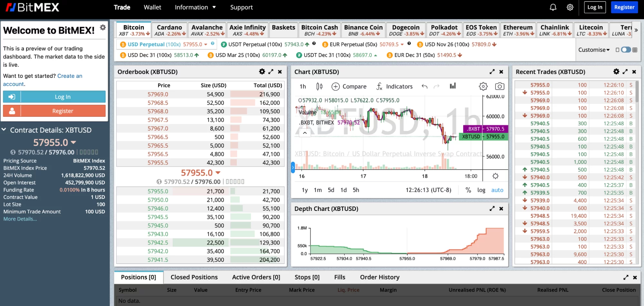Toggle percent scale on chart
644x306 pixels.
click(468, 190)
